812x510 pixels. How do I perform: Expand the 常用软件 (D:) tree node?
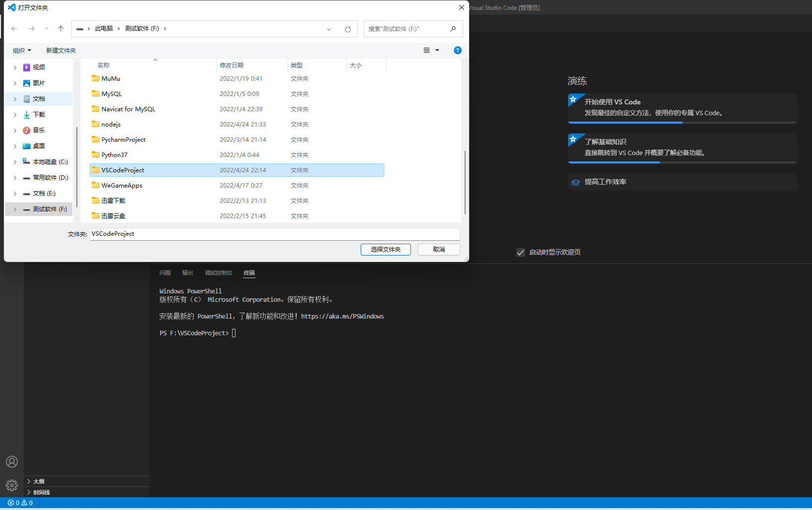tap(15, 178)
